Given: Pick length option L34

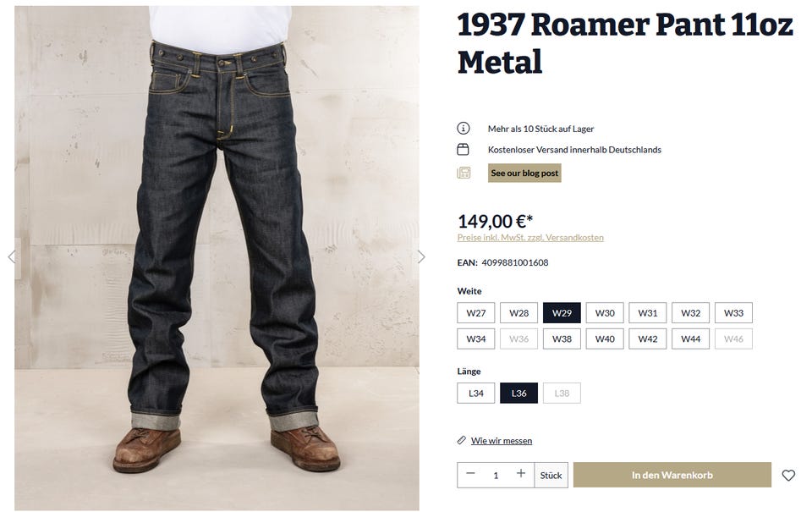Looking at the screenshot, I should [x=476, y=394].
